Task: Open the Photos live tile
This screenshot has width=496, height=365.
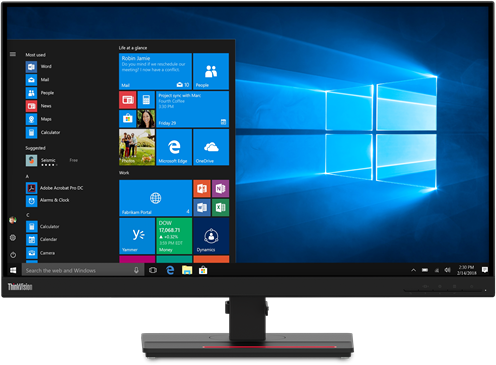Action: (x=137, y=147)
